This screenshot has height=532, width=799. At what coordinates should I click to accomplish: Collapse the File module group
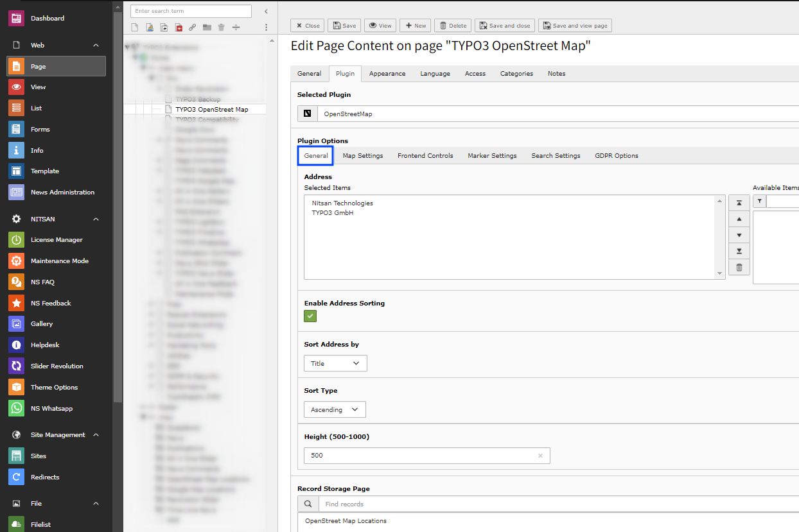[x=96, y=504]
